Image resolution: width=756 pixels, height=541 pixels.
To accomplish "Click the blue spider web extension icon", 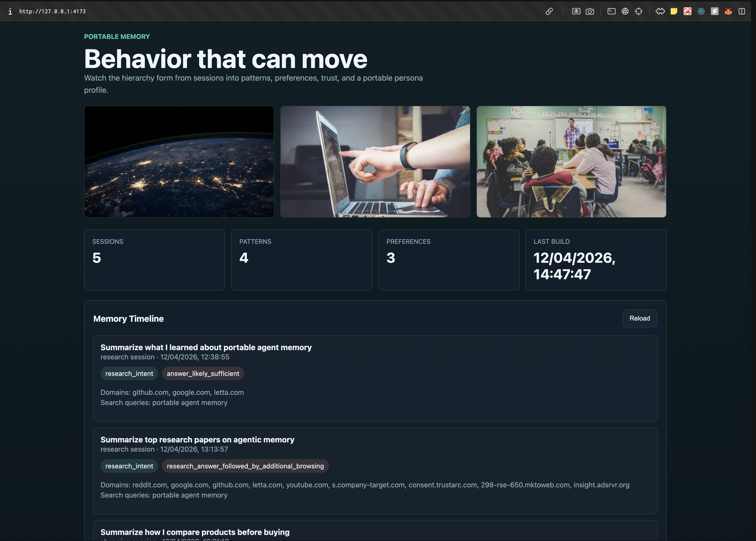I will 701,11.
